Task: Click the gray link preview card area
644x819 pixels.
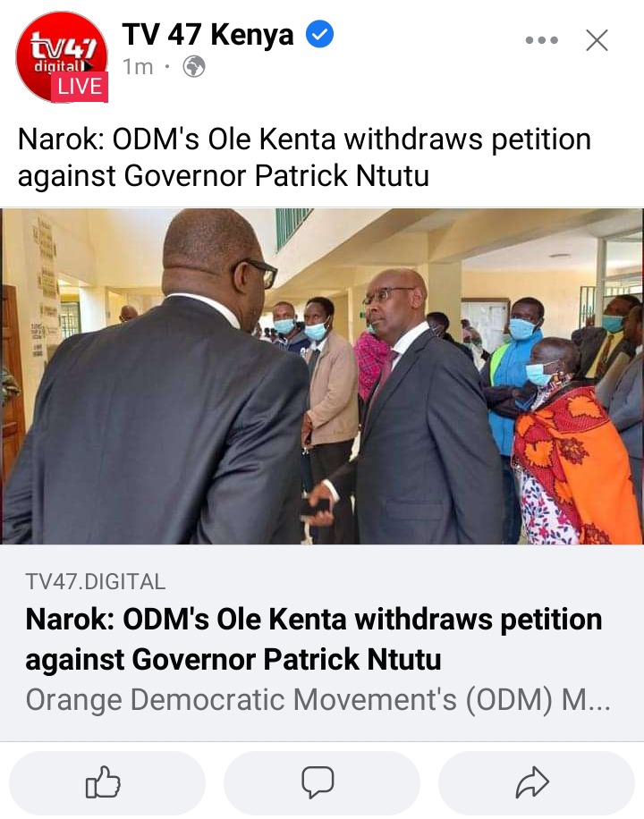Action: [x=322, y=643]
